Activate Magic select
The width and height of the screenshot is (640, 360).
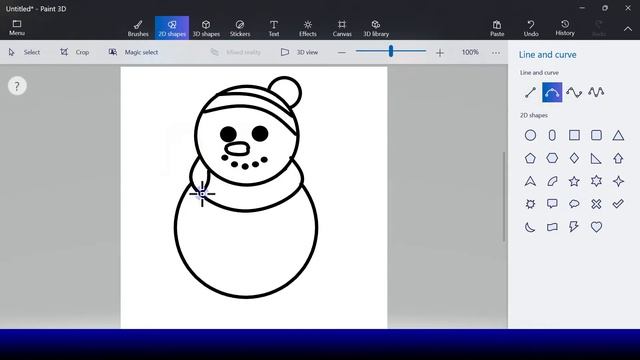[133, 52]
